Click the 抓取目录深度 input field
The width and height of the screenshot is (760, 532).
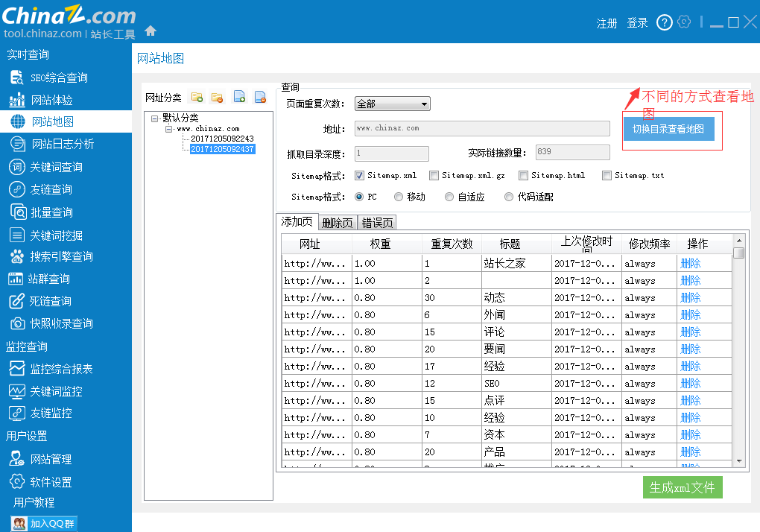click(x=392, y=153)
